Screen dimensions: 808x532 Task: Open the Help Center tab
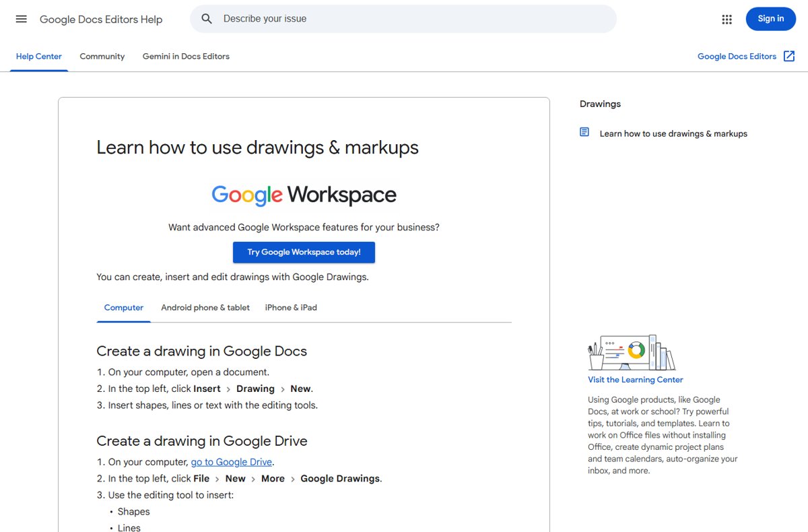click(39, 57)
